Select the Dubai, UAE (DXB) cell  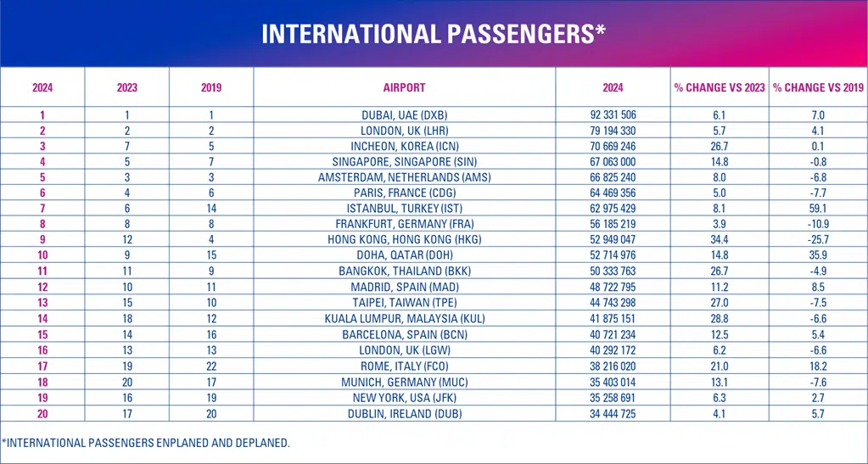coord(404,115)
